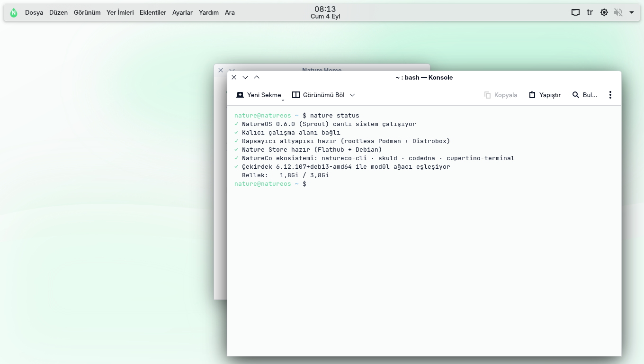Click the Ara menu item
644x364 pixels.
pyautogui.click(x=230, y=13)
